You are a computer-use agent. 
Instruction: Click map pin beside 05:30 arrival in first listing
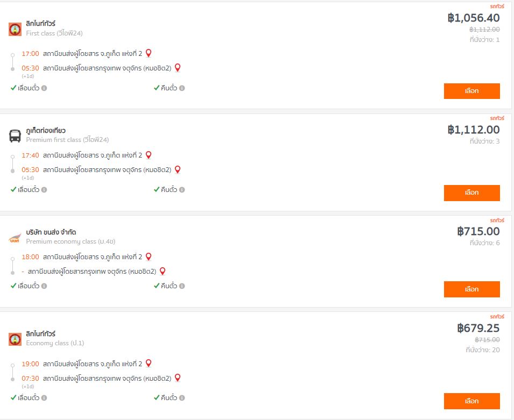tap(178, 68)
